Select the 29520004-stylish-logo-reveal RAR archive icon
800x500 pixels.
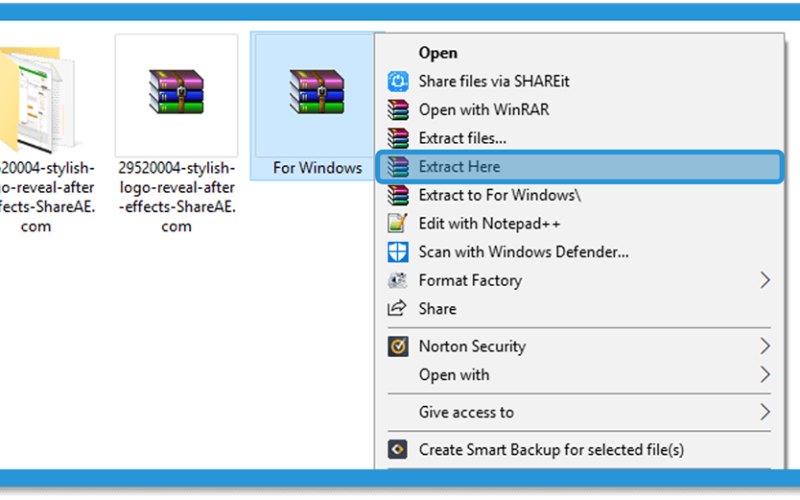point(177,92)
